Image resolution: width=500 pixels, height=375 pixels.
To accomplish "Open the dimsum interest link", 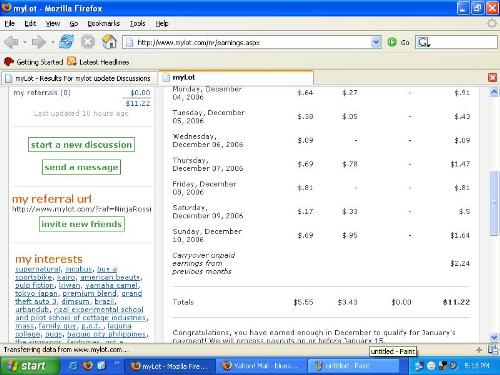I will coord(75,301).
